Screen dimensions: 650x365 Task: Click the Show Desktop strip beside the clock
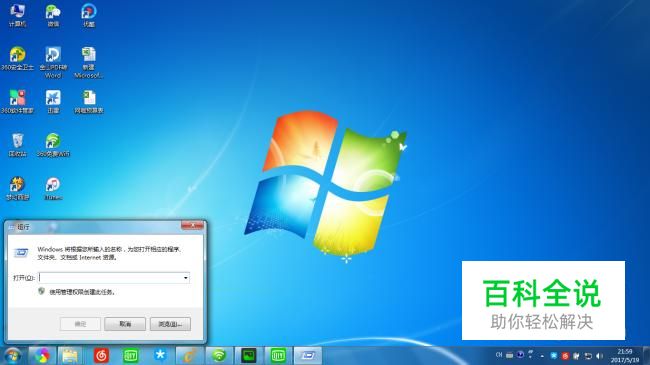click(x=646, y=356)
